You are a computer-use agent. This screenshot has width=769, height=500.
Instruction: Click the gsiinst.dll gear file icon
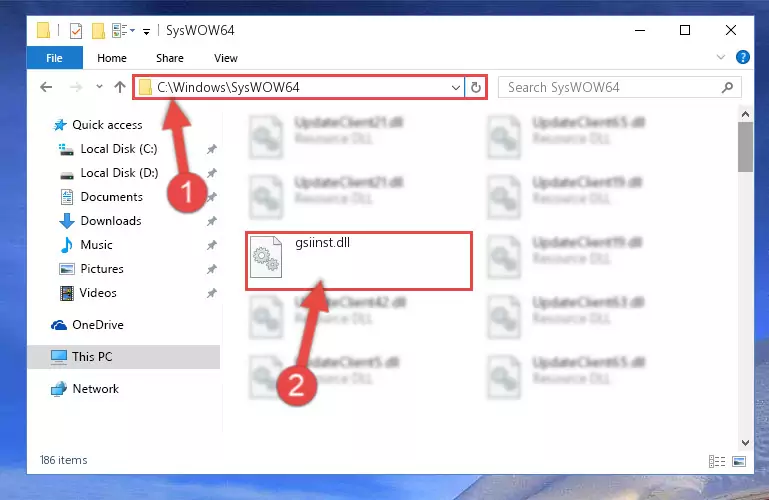(266, 257)
